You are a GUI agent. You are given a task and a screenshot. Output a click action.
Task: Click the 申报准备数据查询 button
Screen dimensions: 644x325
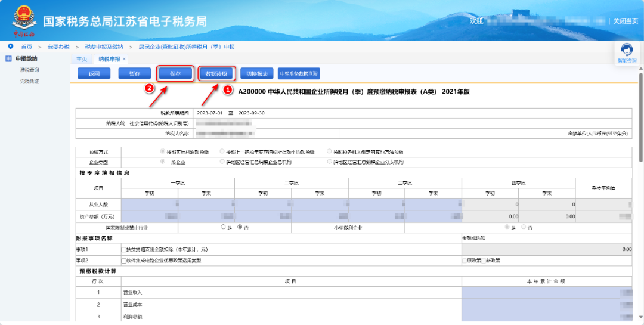[299, 73]
